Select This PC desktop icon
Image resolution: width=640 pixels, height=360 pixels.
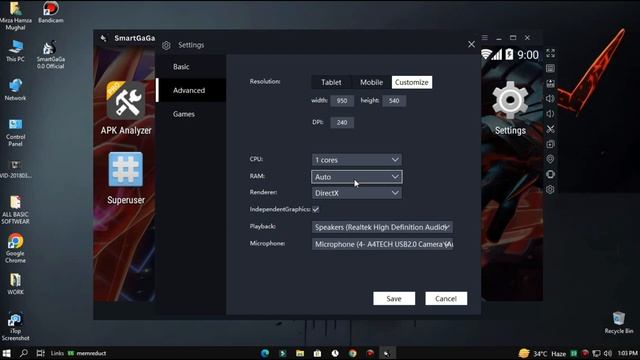15,51
